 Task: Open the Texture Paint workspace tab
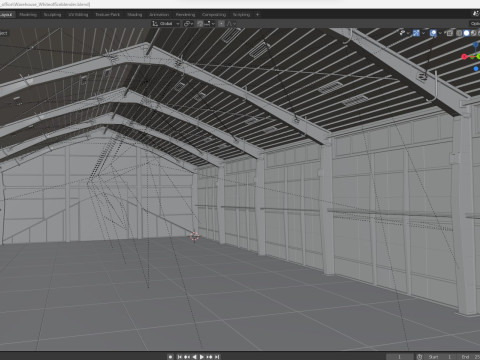(107, 15)
